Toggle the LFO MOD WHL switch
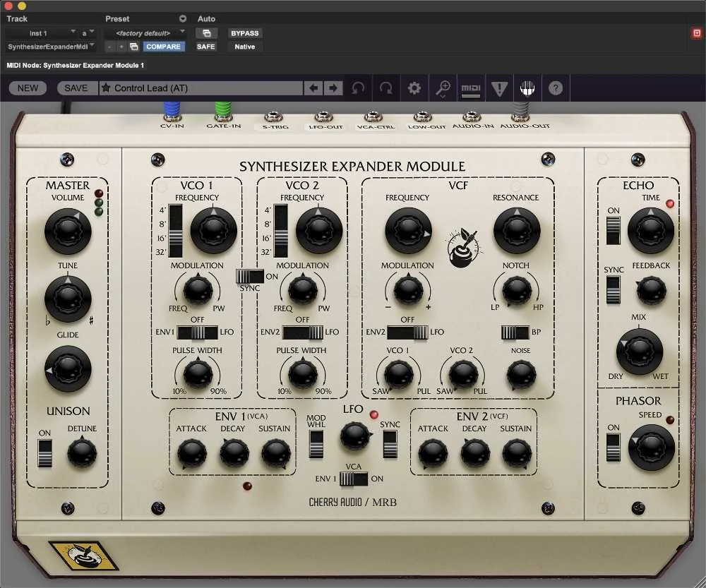The image size is (706, 588). (316, 445)
